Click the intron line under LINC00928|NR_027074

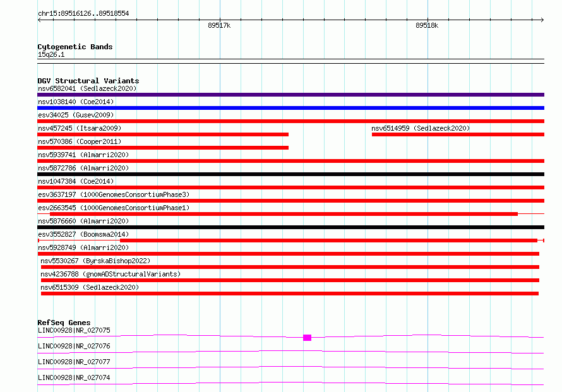(x=290, y=383)
